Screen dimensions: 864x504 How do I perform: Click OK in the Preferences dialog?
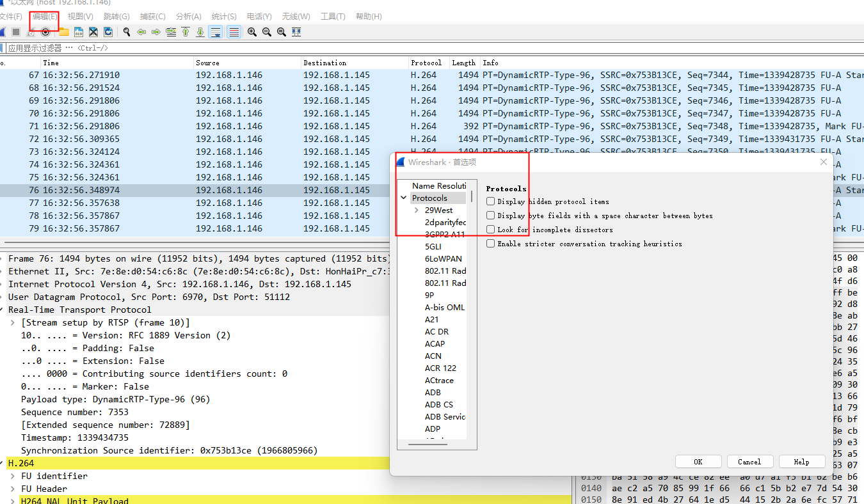[x=698, y=461]
